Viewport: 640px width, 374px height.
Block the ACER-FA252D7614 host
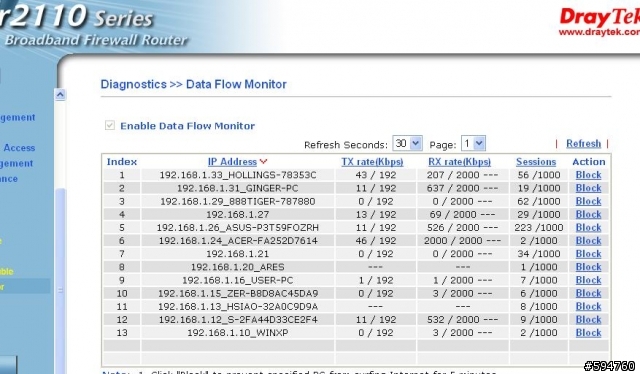coord(588,240)
